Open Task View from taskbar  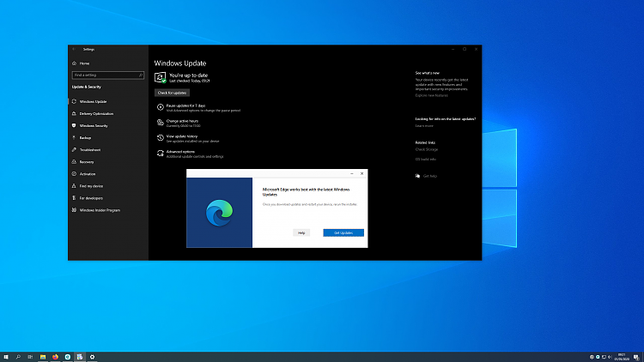pos(30,357)
